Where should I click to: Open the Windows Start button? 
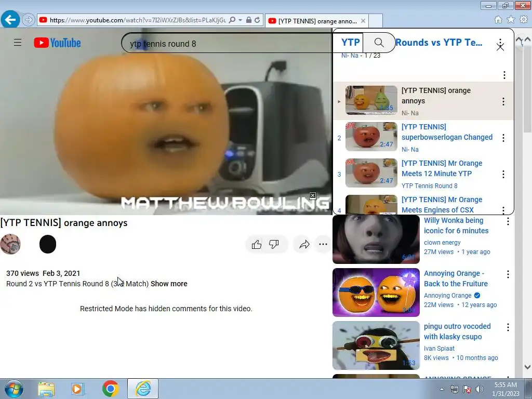pos(14,389)
